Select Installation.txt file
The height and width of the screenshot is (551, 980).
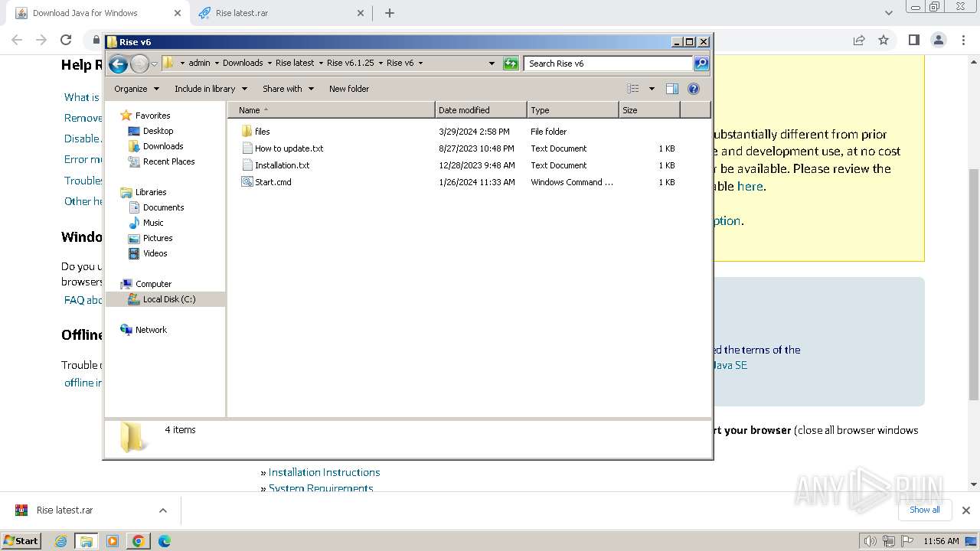tap(282, 165)
